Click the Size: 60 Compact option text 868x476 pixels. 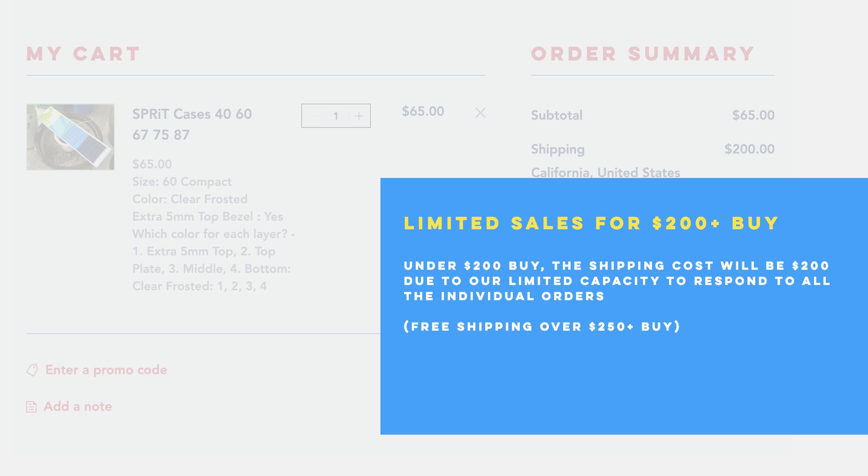pos(182,181)
